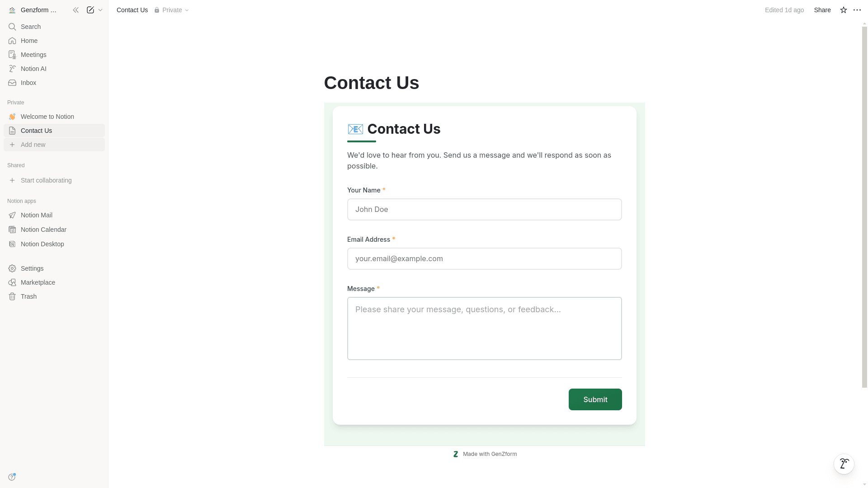
Task: Open Meetings from the sidebar
Action: 33,55
